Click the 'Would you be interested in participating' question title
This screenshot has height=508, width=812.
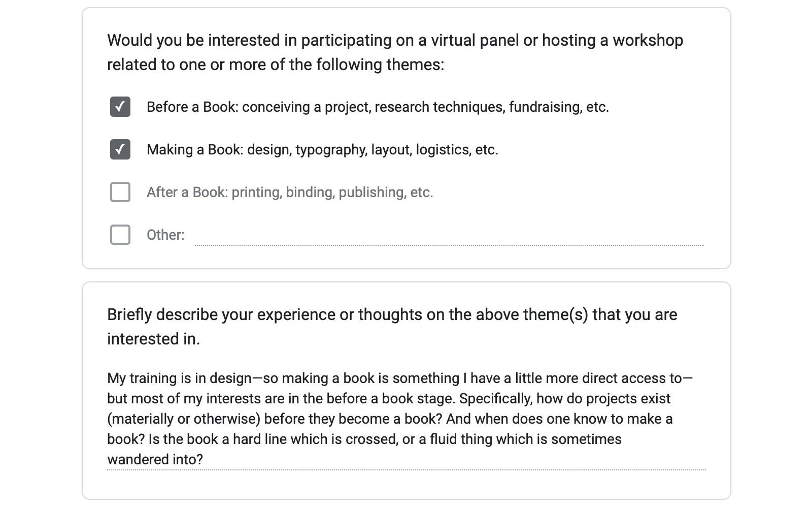click(395, 52)
